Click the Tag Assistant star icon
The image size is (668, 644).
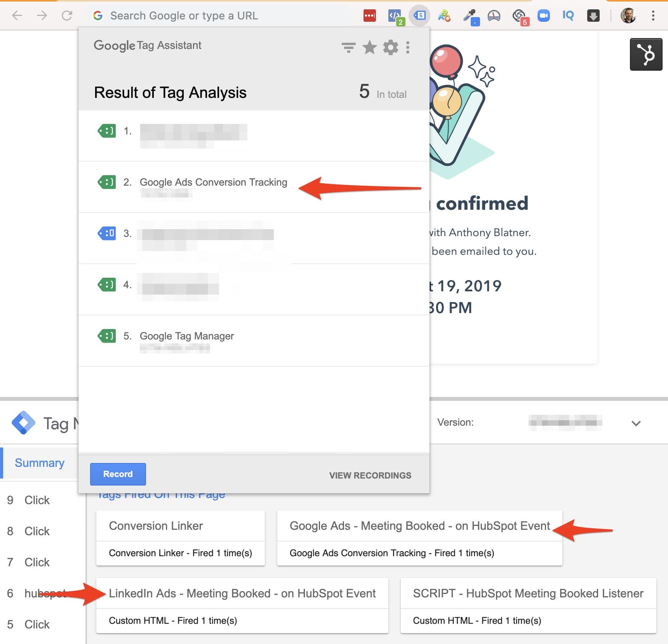coord(370,47)
